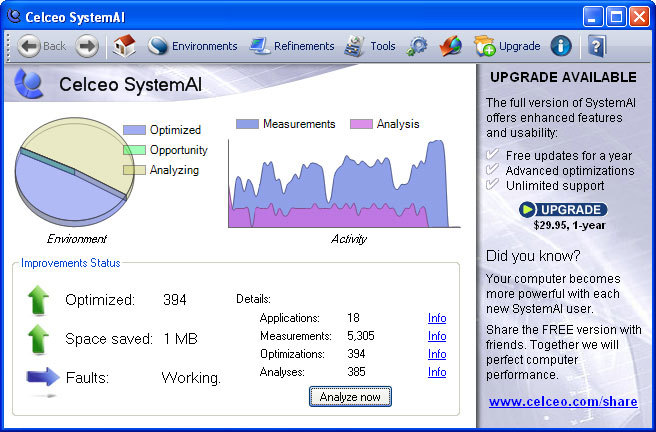Screen dimensions: 656x432
Task: Click the Improvements Status group label
Action: click(x=71, y=263)
